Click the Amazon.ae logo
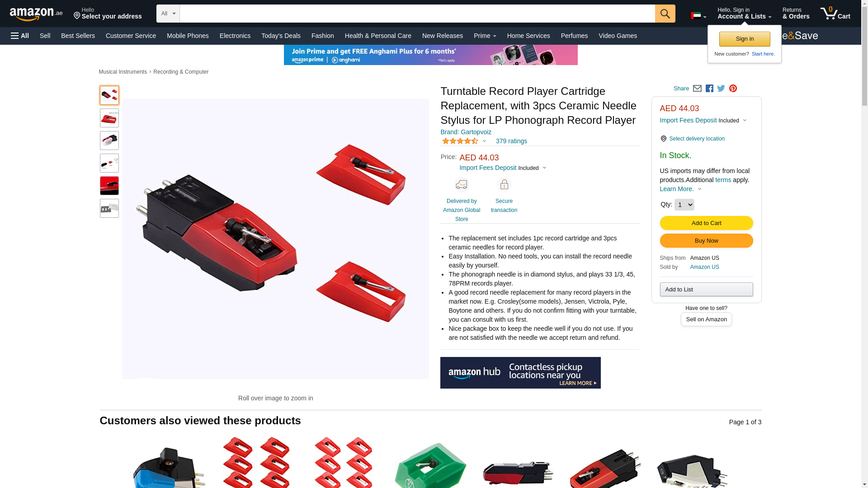The image size is (868, 488). 36,14
